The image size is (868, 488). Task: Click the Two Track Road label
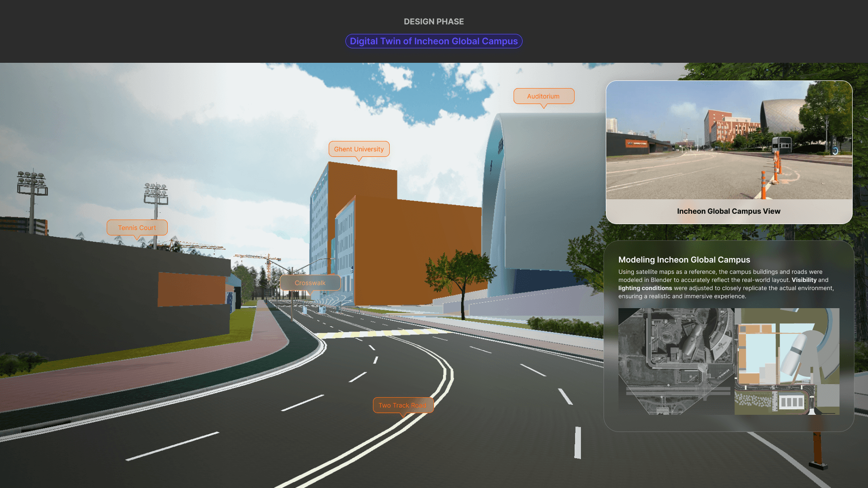[402, 405]
